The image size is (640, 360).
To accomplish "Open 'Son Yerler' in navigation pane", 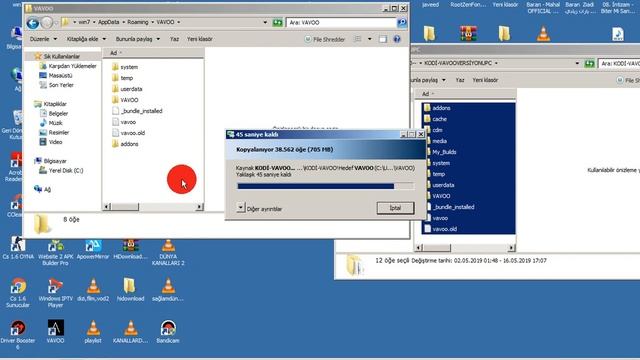I will point(56,85).
